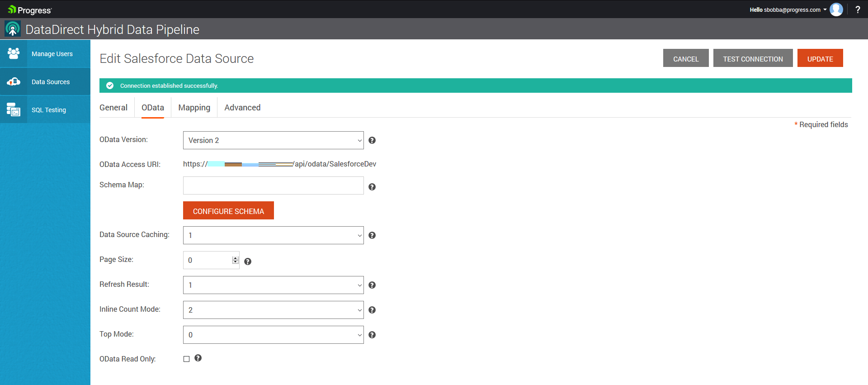Click the CONFIGURE SCHEMA button
Image resolution: width=868 pixels, height=385 pixels.
[x=228, y=210]
